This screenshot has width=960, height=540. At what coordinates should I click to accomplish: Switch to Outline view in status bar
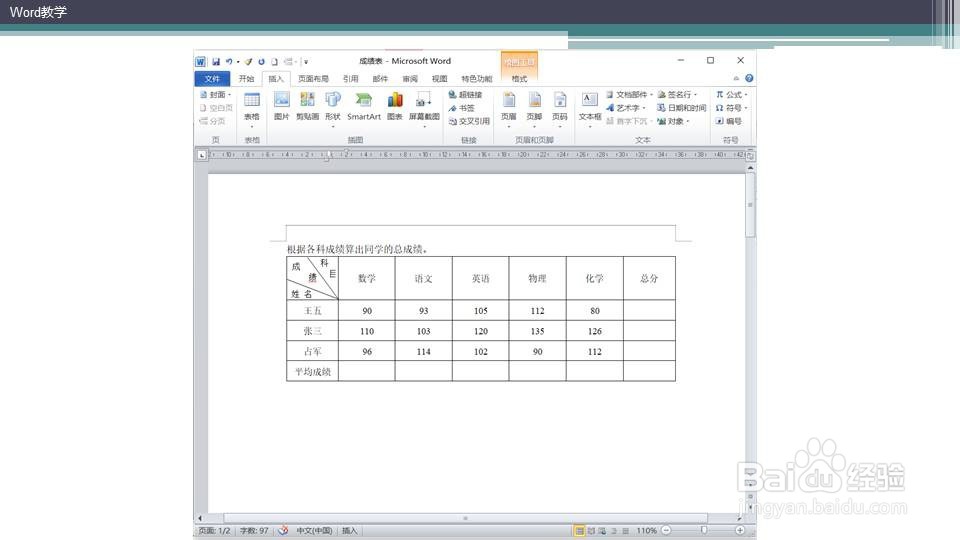click(614, 531)
